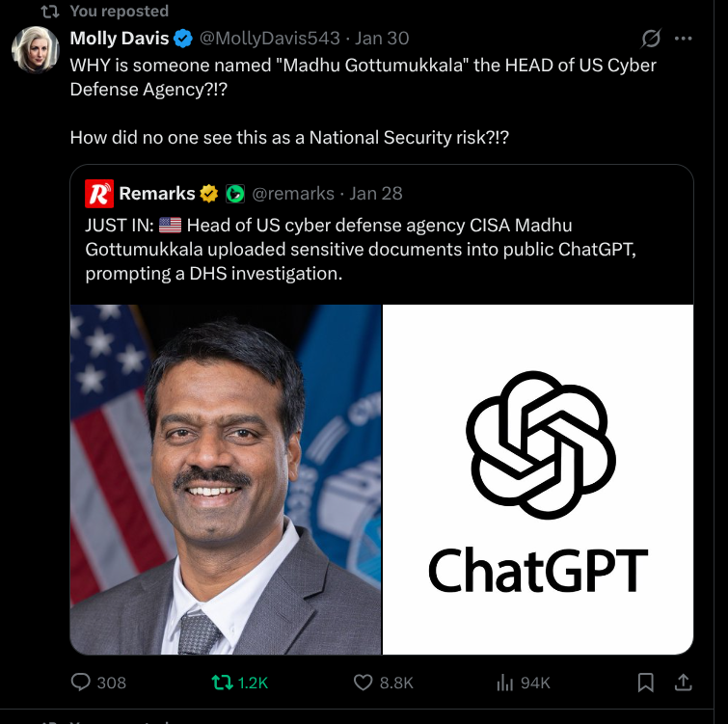Like the Molly Davis post
Screen dimensions: 728x724
click(364, 683)
